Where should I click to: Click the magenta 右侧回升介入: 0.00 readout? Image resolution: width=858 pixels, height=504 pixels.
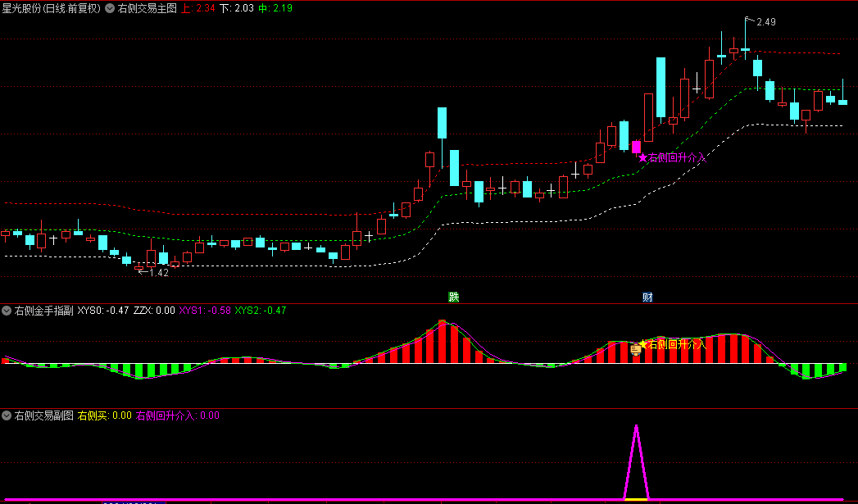point(177,415)
